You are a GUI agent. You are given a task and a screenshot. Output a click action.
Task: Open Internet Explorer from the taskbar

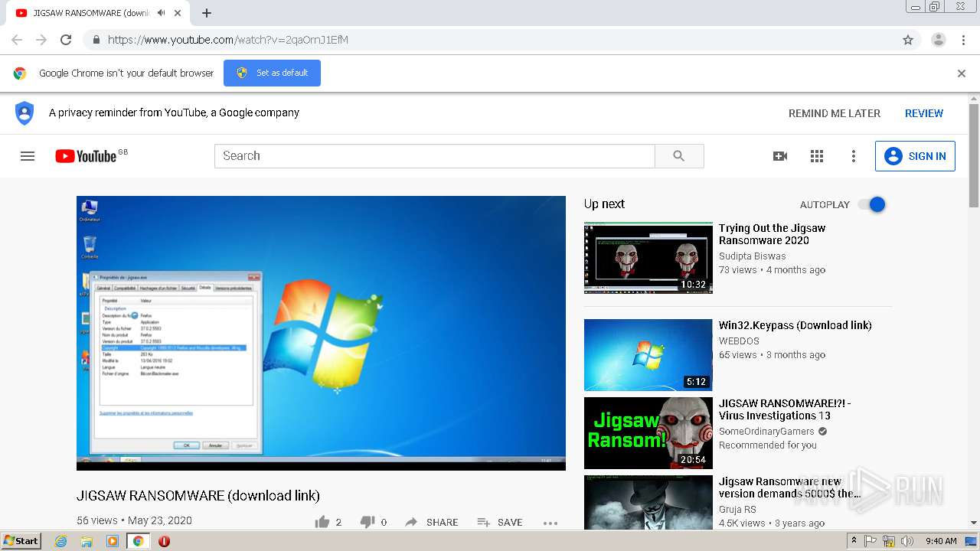[61, 541]
